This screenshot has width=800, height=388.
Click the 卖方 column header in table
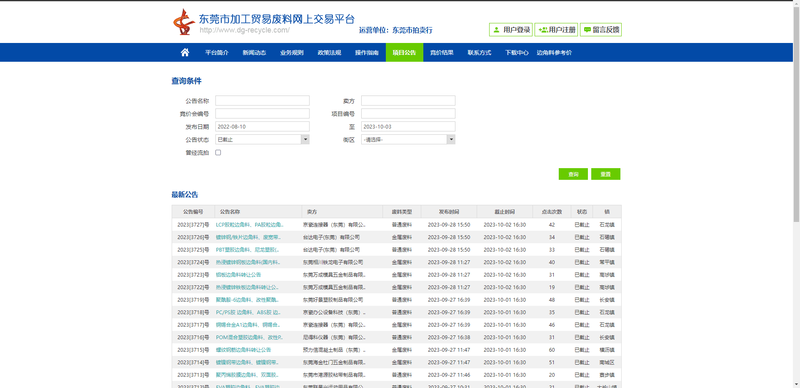click(x=342, y=212)
